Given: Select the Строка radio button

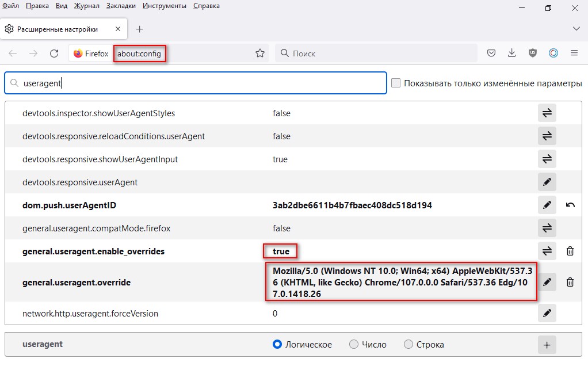Looking at the screenshot, I should [408, 344].
